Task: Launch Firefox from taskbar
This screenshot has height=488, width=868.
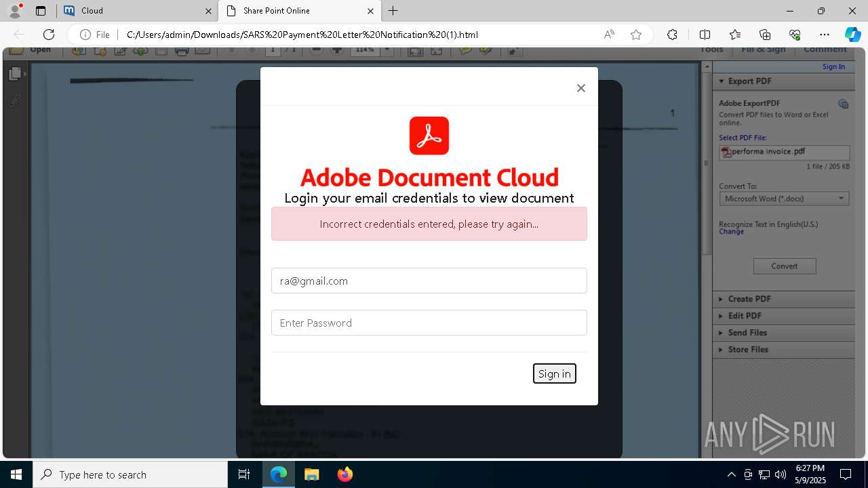Action: click(344, 474)
